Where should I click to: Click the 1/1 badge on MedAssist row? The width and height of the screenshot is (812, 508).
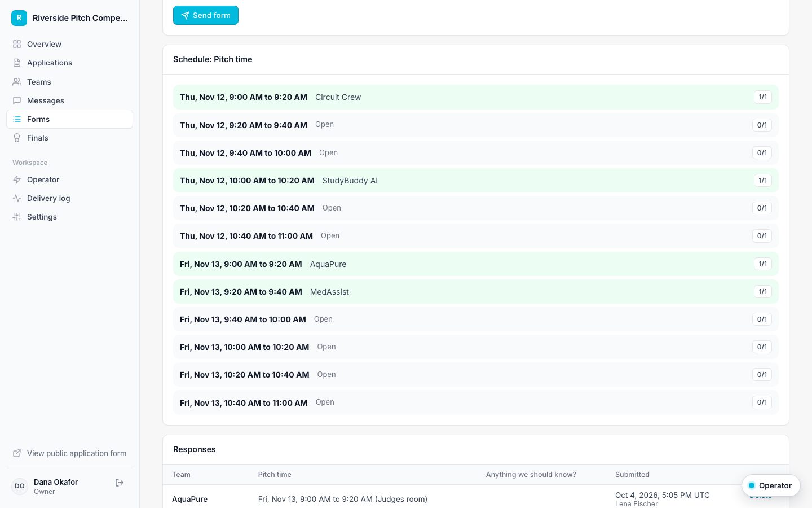pyautogui.click(x=762, y=292)
